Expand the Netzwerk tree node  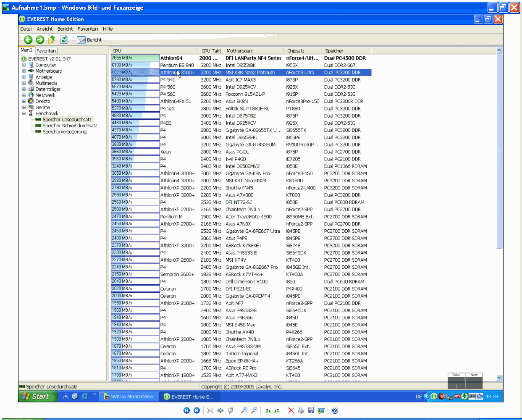[x=24, y=95]
